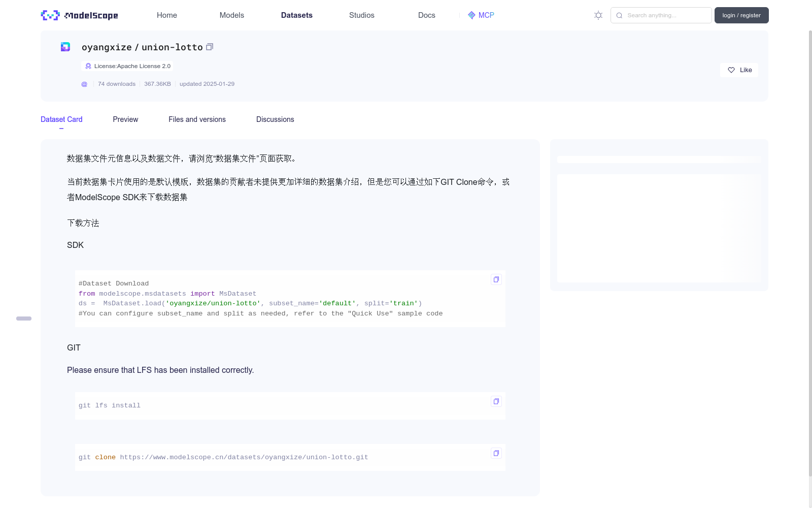The width and height of the screenshot is (812, 508).
Task: Copy the SDK download code block
Action: tap(496, 279)
